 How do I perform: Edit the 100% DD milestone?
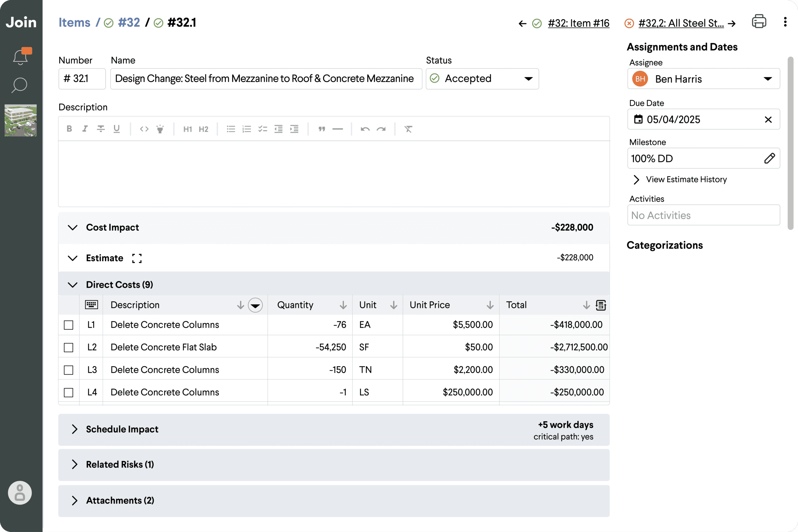click(770, 158)
